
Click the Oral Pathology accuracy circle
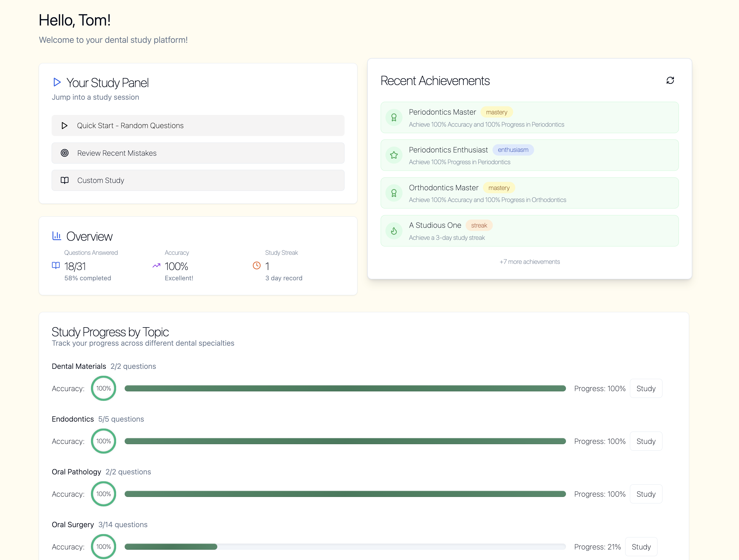pos(104,494)
